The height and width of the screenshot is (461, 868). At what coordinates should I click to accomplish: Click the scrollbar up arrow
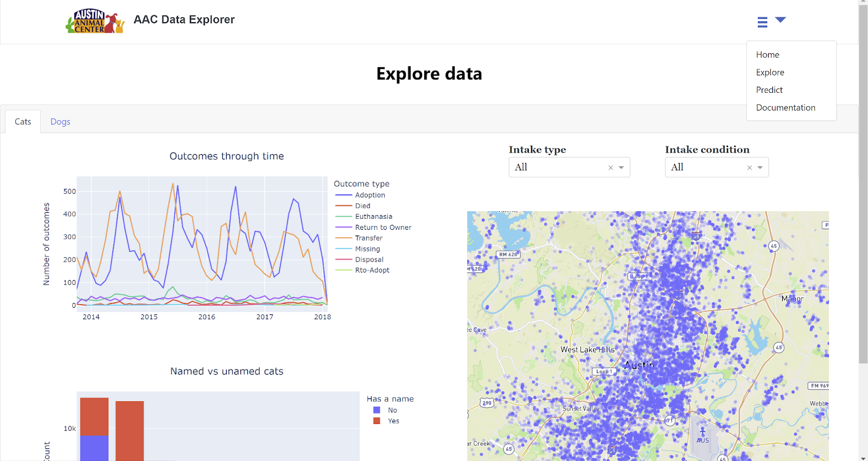[x=863, y=3]
